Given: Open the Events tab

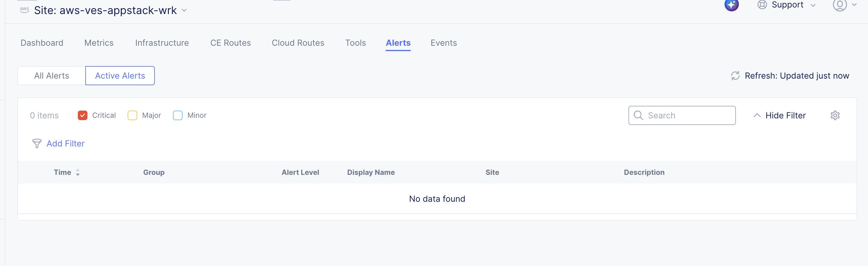Looking at the screenshot, I should 444,43.
